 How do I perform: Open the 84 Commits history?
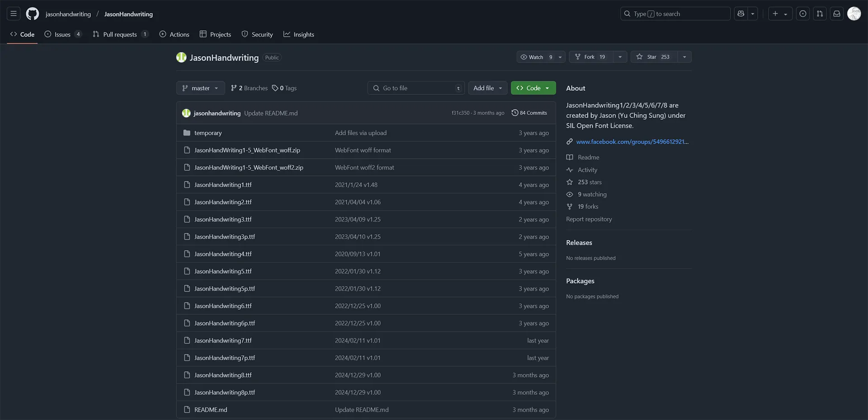click(529, 113)
